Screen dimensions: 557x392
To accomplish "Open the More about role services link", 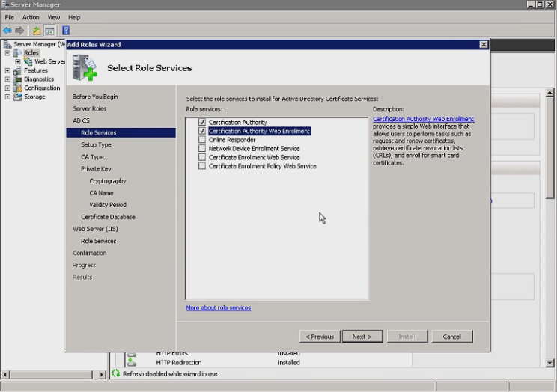I will tap(218, 308).
